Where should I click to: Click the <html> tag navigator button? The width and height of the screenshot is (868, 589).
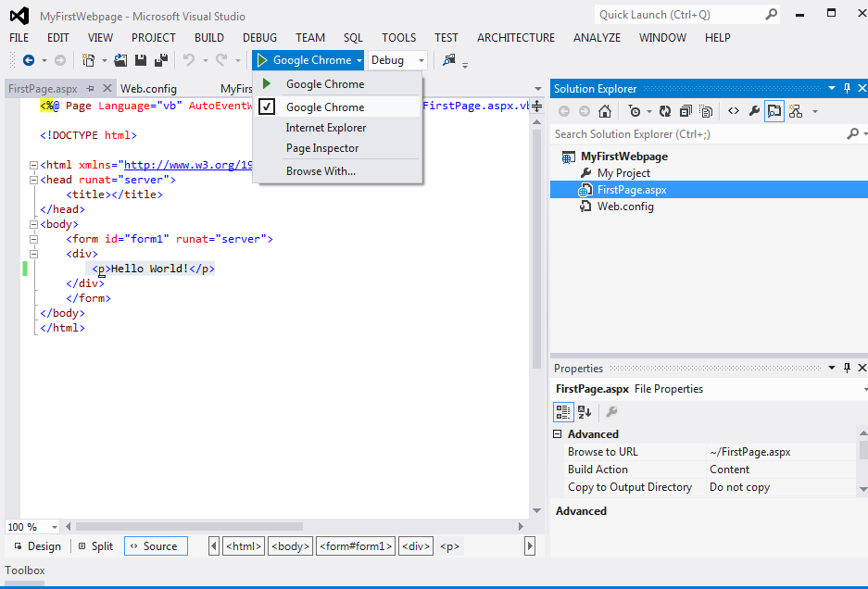(244, 546)
